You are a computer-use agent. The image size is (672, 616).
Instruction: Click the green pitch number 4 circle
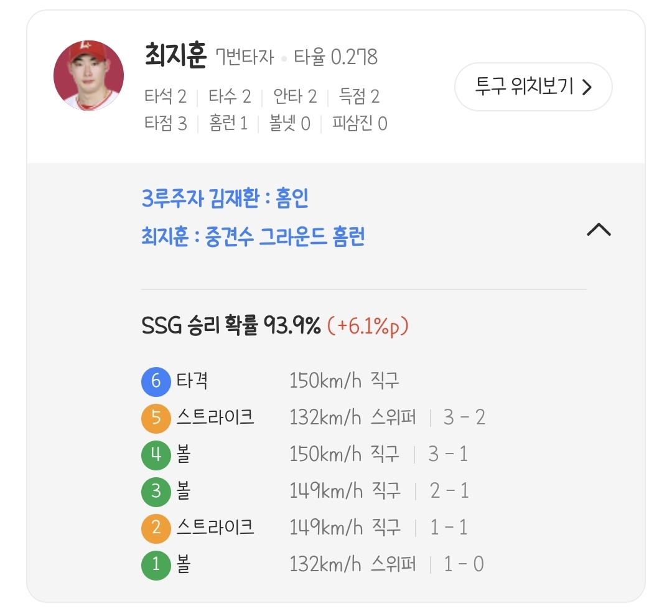156,454
